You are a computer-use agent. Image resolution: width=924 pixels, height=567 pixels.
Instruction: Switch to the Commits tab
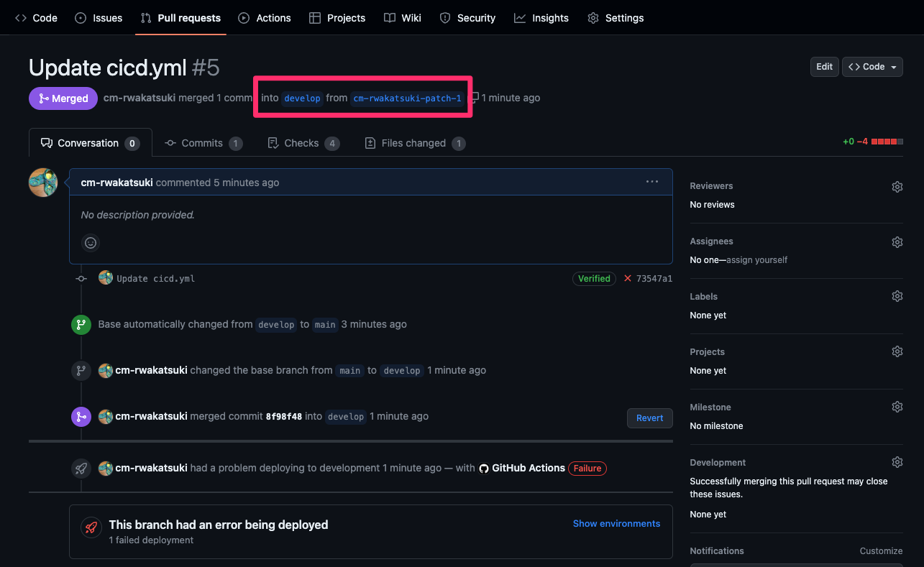(x=203, y=143)
